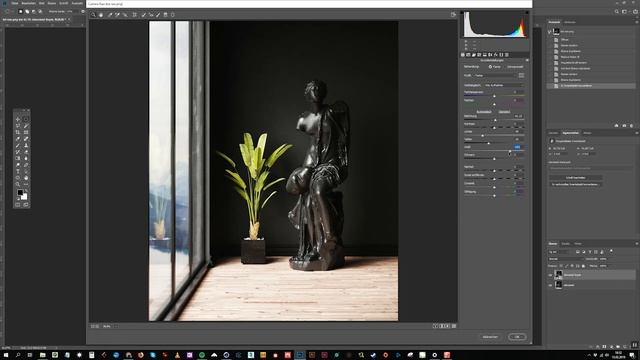This screenshot has width=640, height=360.
Task: Open the layer filter type dropdown
Action: 560,252
